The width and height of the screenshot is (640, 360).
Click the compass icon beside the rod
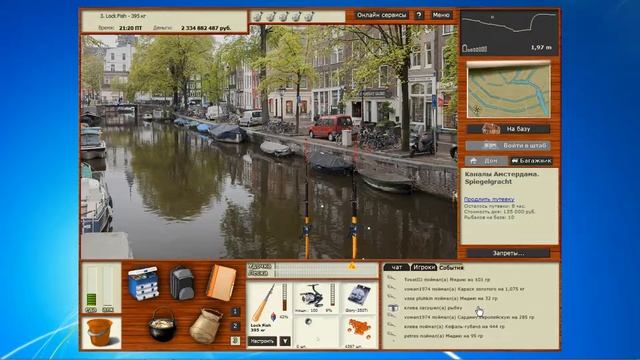tap(273, 316)
